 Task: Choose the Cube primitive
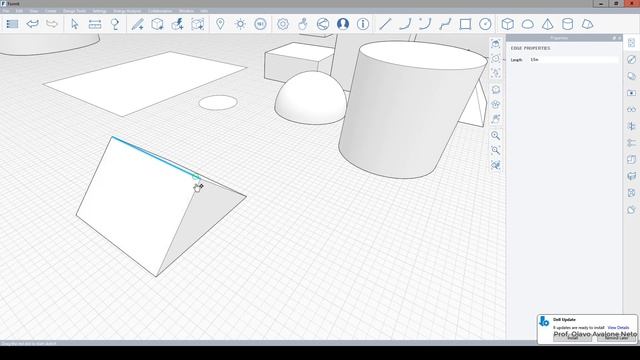point(508,24)
